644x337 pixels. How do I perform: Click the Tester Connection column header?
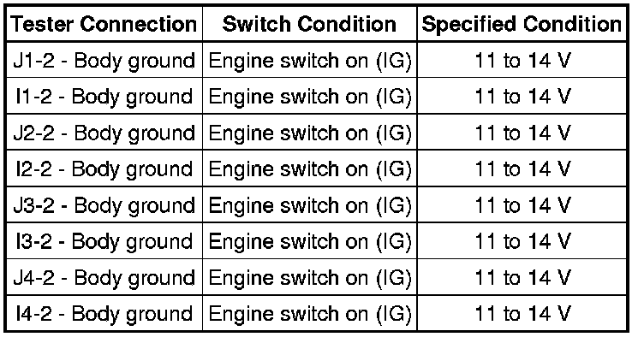(x=104, y=24)
